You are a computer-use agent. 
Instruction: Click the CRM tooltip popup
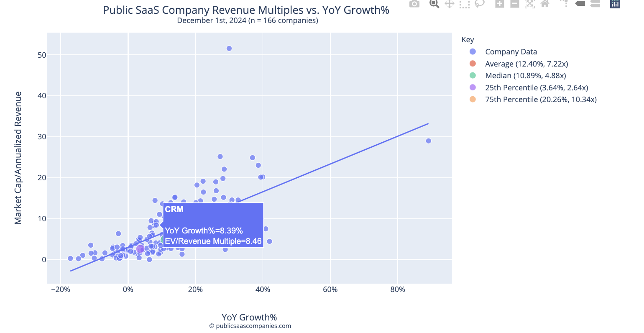(x=212, y=225)
